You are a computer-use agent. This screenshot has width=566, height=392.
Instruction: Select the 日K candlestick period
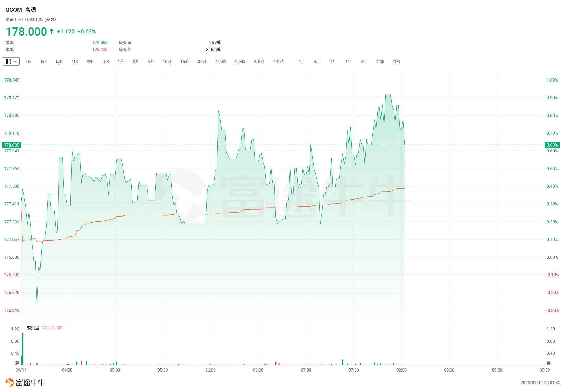[x=44, y=61]
